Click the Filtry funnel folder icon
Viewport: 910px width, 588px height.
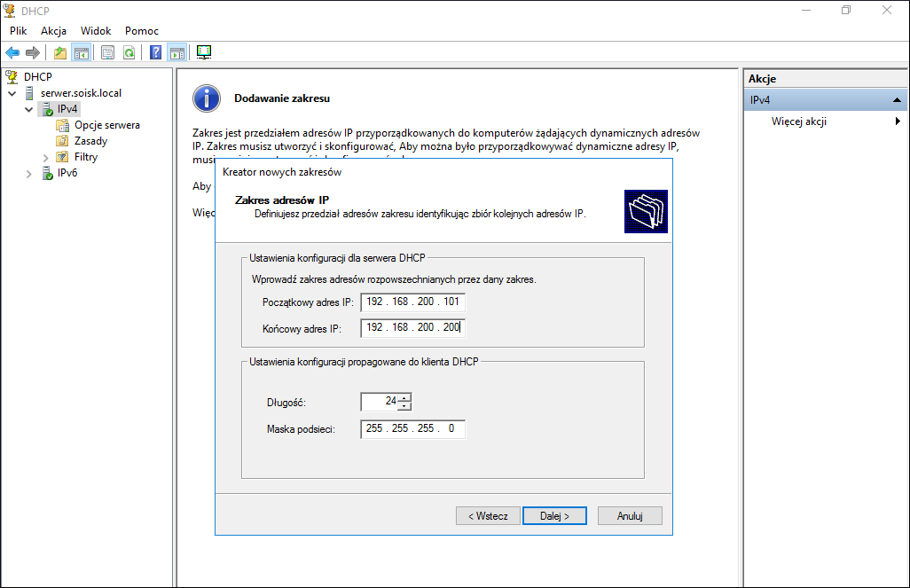coord(63,157)
